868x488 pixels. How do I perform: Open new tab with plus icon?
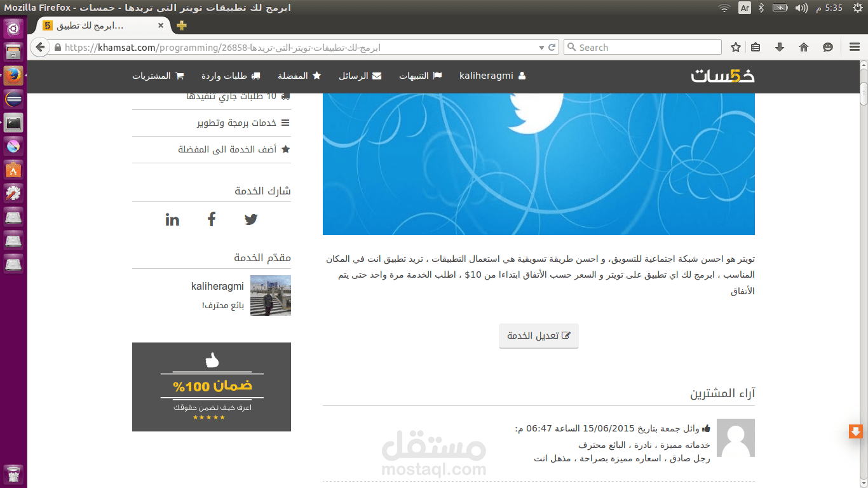click(182, 25)
